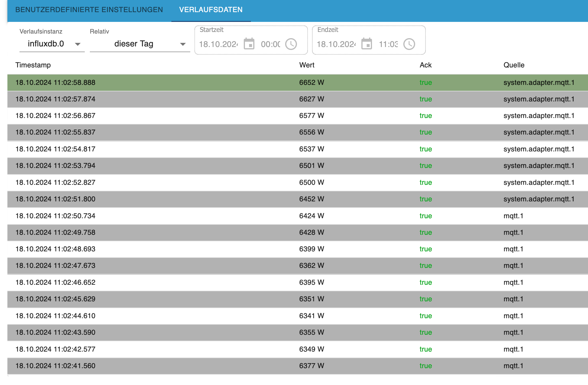Click the Startzeit time field 00:00
The width and height of the screenshot is (588, 385).
coord(270,44)
